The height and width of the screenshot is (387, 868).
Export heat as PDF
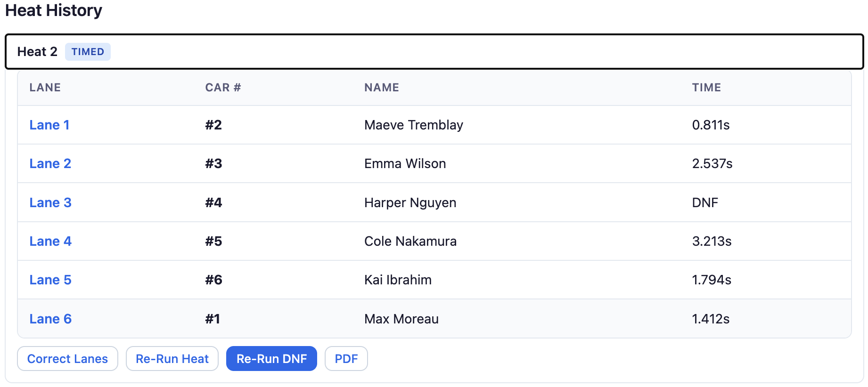tap(346, 359)
